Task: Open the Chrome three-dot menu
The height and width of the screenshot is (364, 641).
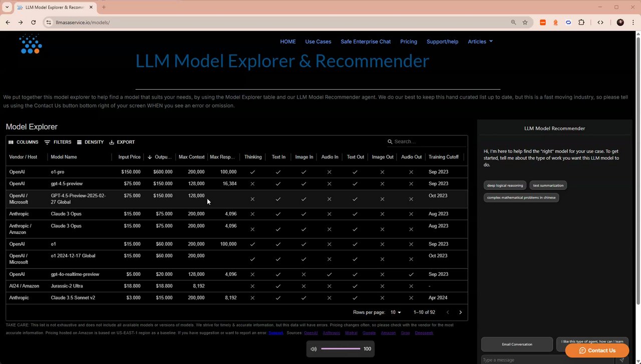Action: [x=632, y=23]
